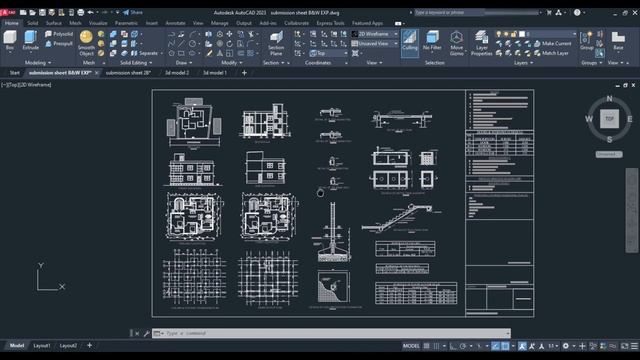640x360 pixels.
Task: Select the Box modeling tool
Action: point(10,41)
